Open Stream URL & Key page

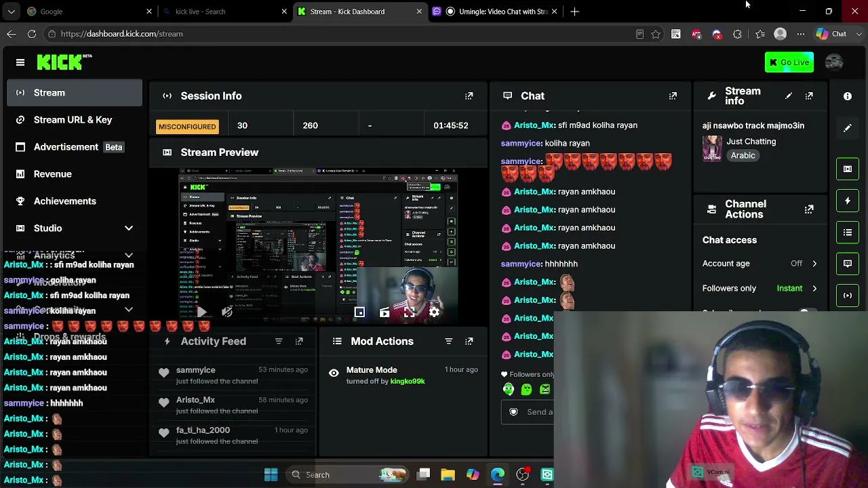pyautogui.click(x=75, y=120)
